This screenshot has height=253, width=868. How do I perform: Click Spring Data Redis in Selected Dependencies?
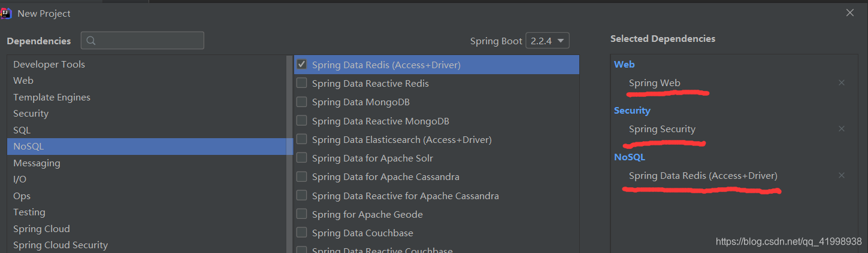tap(703, 175)
